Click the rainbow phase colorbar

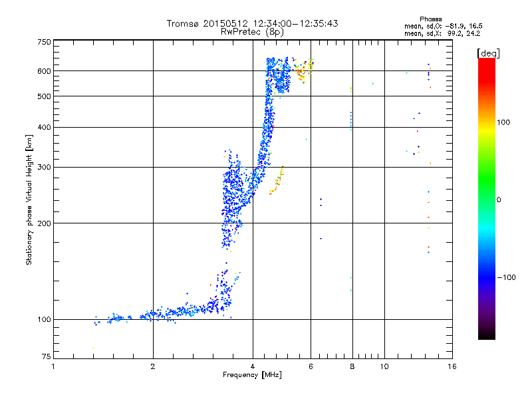pyautogui.click(x=487, y=199)
